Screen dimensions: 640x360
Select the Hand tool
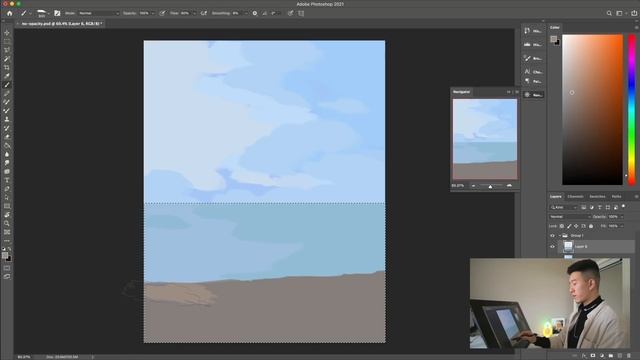click(x=7, y=215)
